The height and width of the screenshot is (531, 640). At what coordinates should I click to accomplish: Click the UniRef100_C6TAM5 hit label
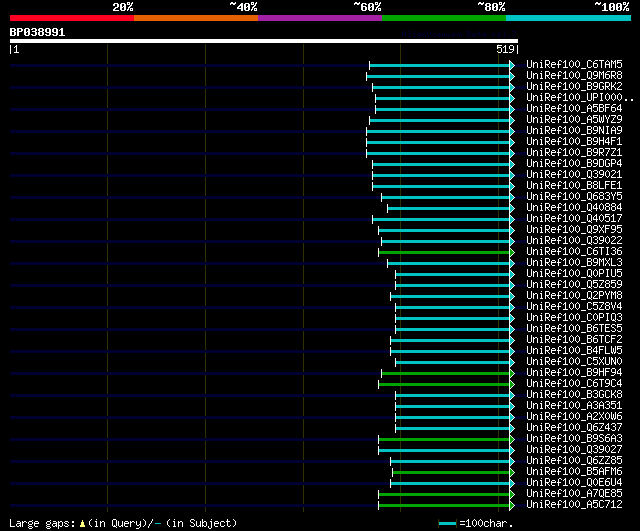click(574, 64)
